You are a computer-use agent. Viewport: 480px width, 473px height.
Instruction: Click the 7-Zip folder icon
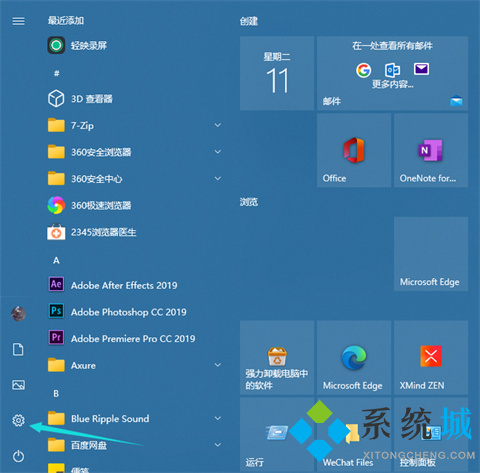pyautogui.click(x=56, y=125)
